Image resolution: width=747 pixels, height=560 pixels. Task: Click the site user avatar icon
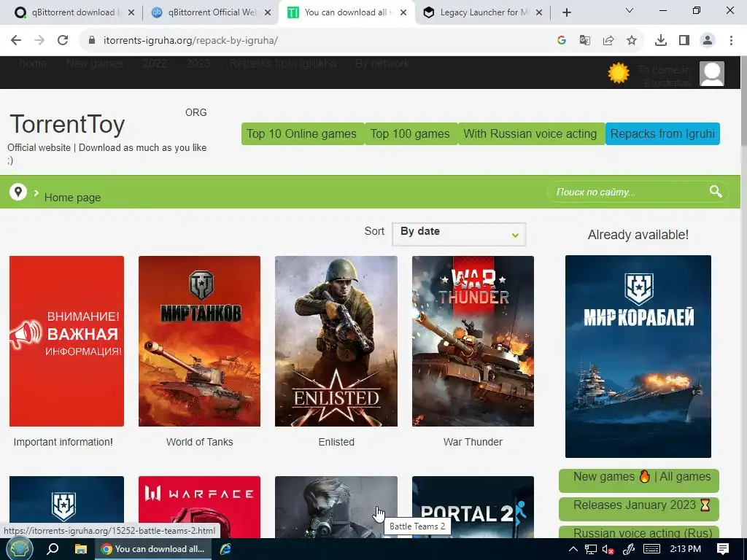tap(712, 74)
